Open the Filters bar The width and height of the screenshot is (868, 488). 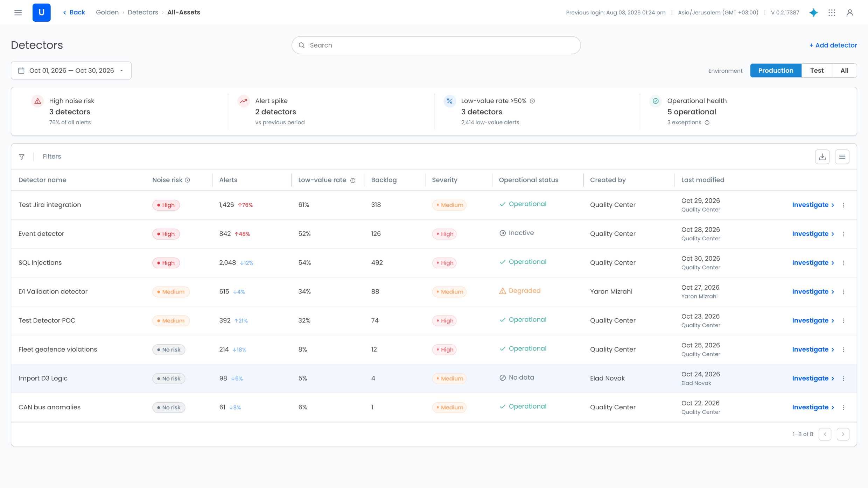pos(52,156)
